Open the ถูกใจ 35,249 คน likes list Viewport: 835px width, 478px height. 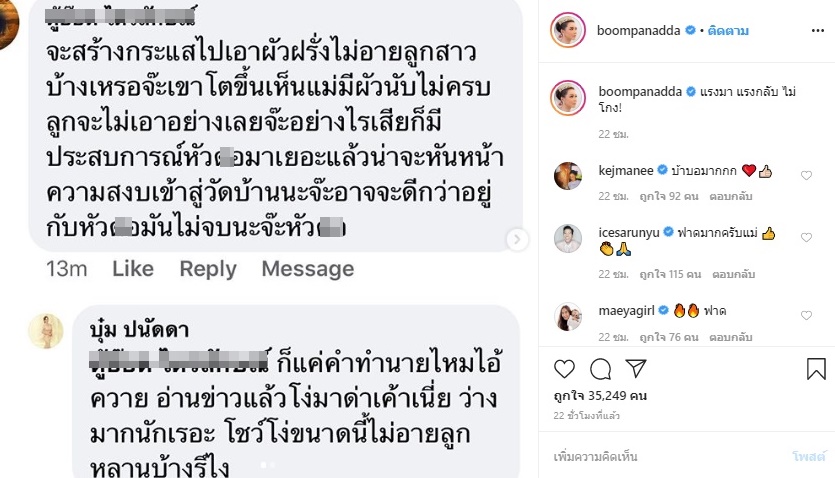600,395
